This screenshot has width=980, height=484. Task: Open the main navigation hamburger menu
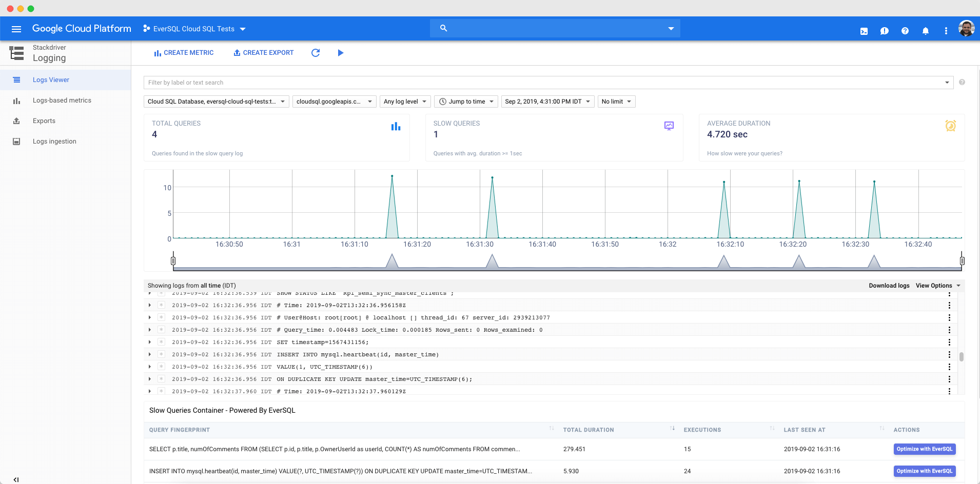[x=16, y=29]
